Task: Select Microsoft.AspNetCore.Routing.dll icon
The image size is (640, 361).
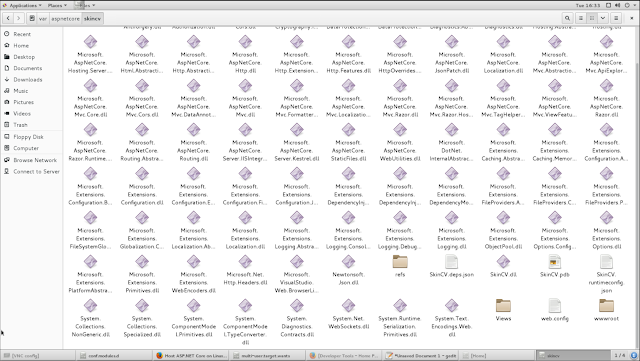Action: pos(193,130)
